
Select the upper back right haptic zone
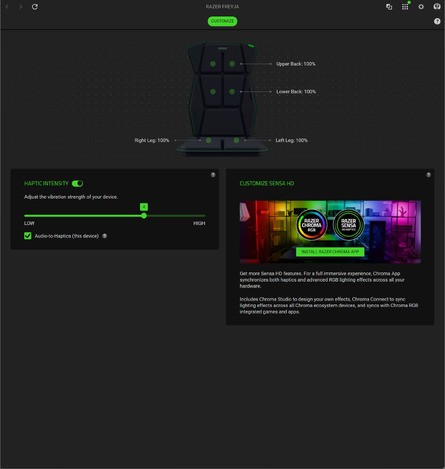(x=232, y=64)
